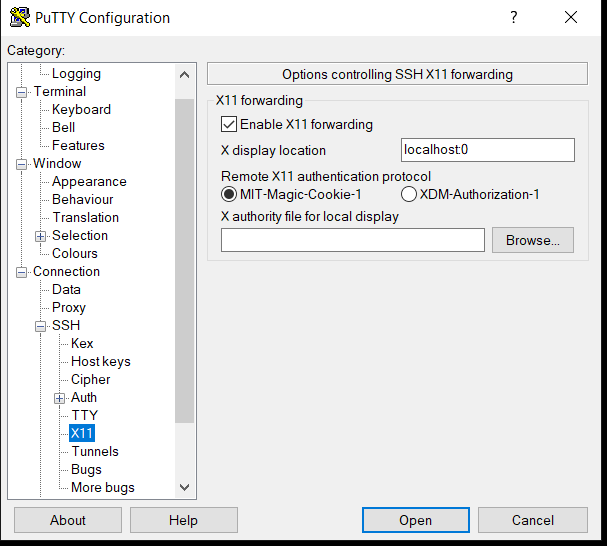
Task: Expand the Auth tree node
Action: tap(60, 398)
